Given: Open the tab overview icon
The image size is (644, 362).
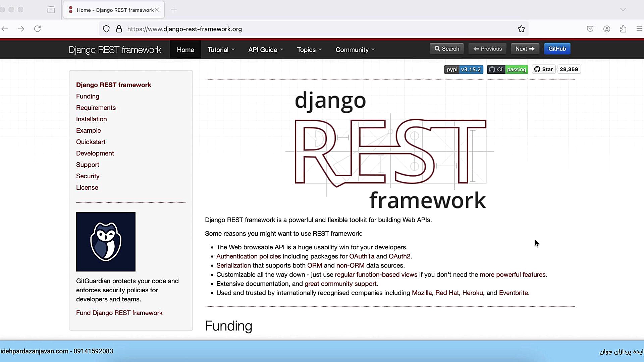Looking at the screenshot, I should pyautogui.click(x=51, y=10).
